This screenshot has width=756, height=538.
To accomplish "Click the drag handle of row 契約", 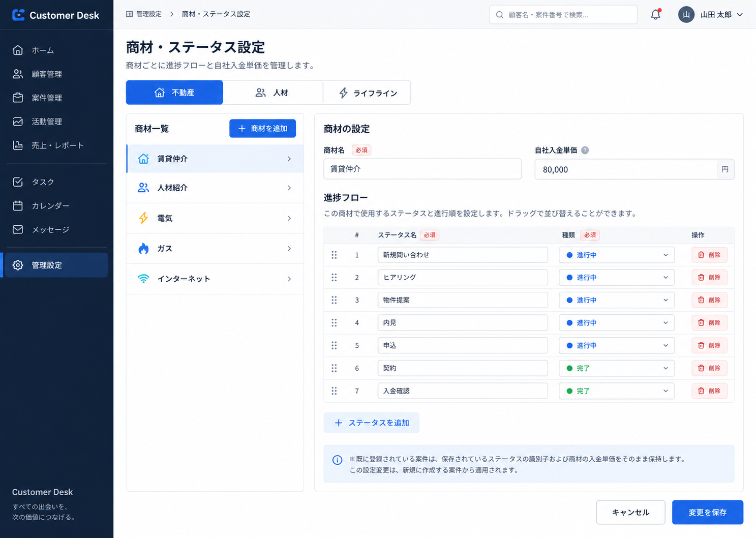I will (334, 368).
